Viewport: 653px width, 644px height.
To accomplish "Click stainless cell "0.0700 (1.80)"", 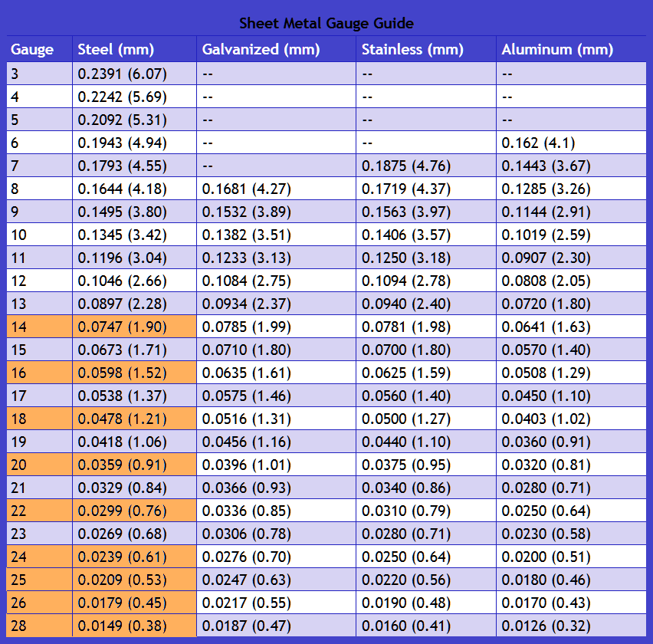I will click(x=426, y=350).
